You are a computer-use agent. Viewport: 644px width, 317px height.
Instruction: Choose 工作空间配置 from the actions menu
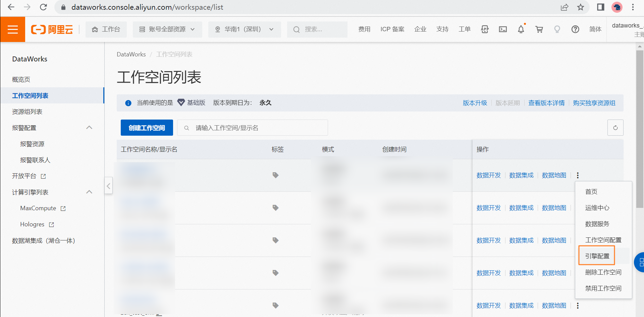(x=603, y=240)
